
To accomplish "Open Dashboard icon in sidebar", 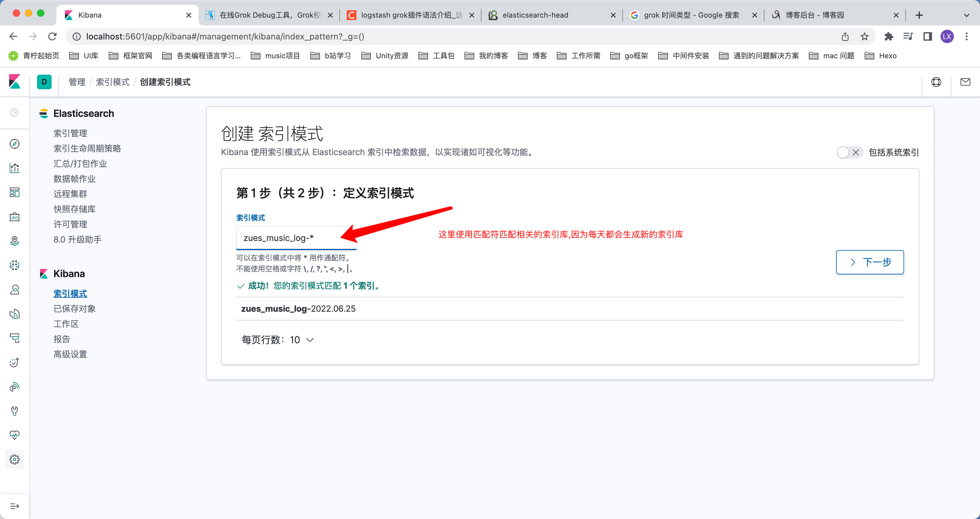I will point(15,192).
